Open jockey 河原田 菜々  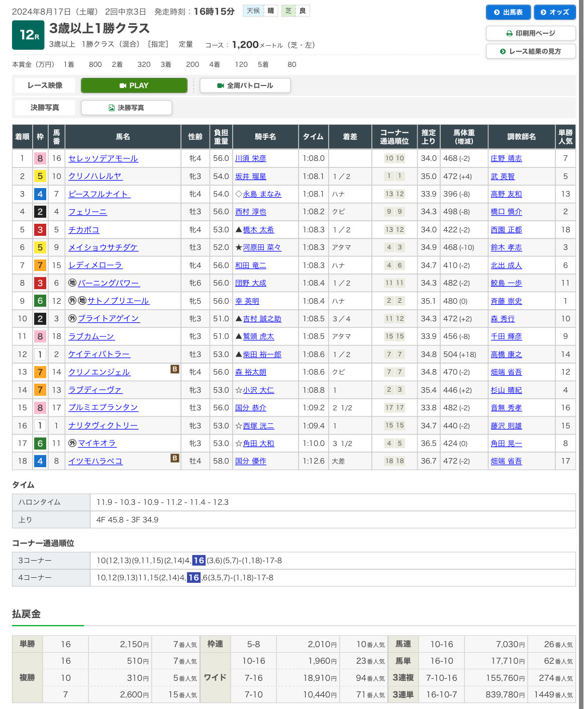pyautogui.click(x=262, y=247)
